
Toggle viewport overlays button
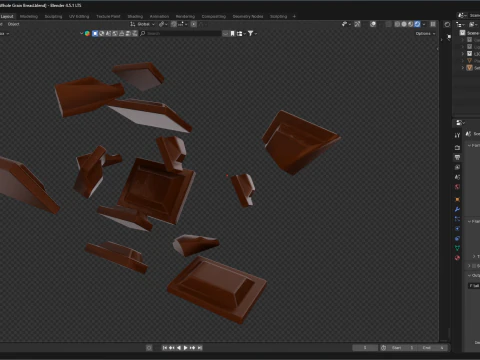point(373,24)
